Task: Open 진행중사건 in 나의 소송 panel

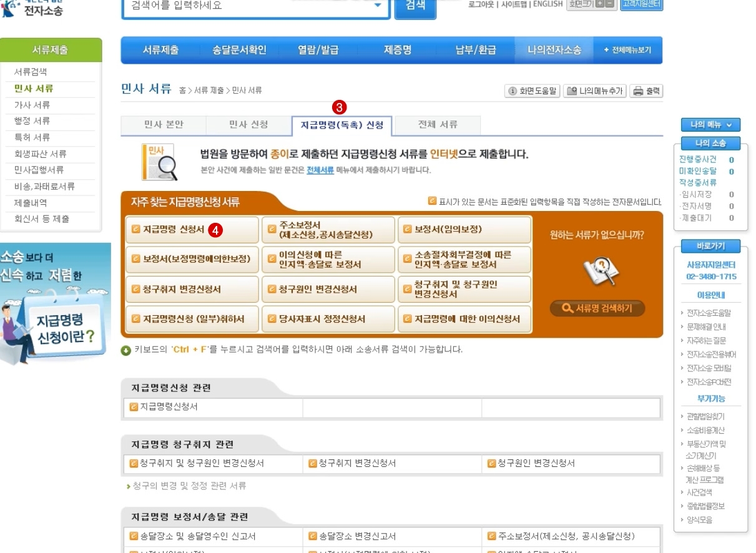Action: [698, 160]
